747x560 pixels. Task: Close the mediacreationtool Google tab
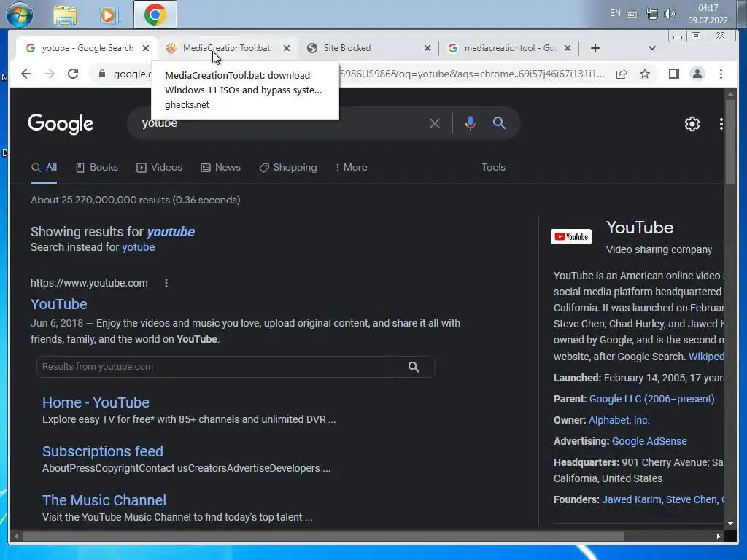pos(568,48)
